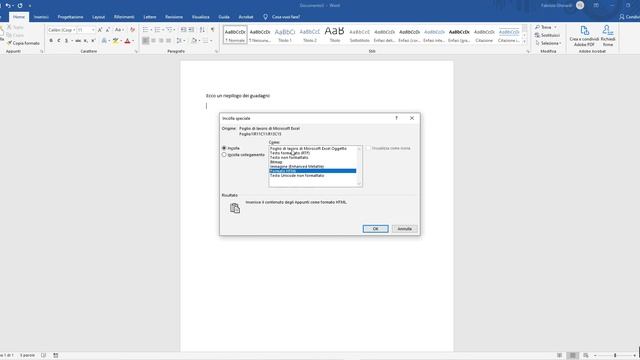Viewport: 640px width, 360px height.
Task: Open text highlight color picker
Action: [121, 41]
